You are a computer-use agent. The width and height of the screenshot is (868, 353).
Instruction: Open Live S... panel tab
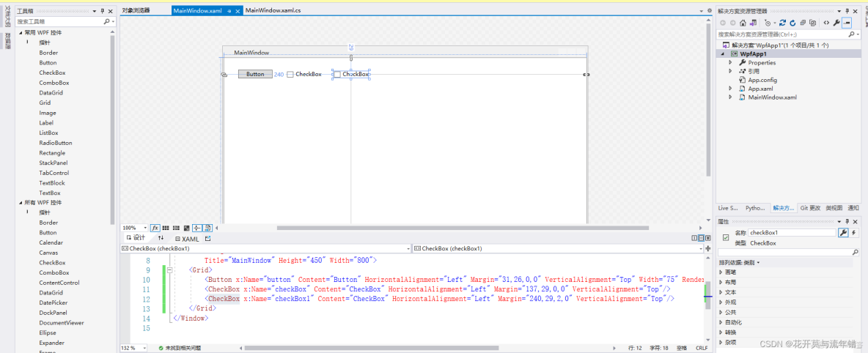coord(729,208)
